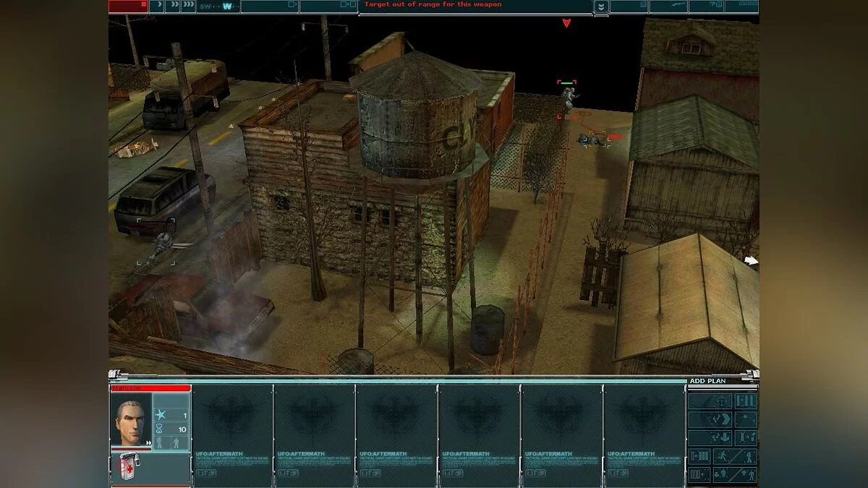Click the fourth-row bars-with-arrow button
The image size is (868, 488).
point(699,457)
